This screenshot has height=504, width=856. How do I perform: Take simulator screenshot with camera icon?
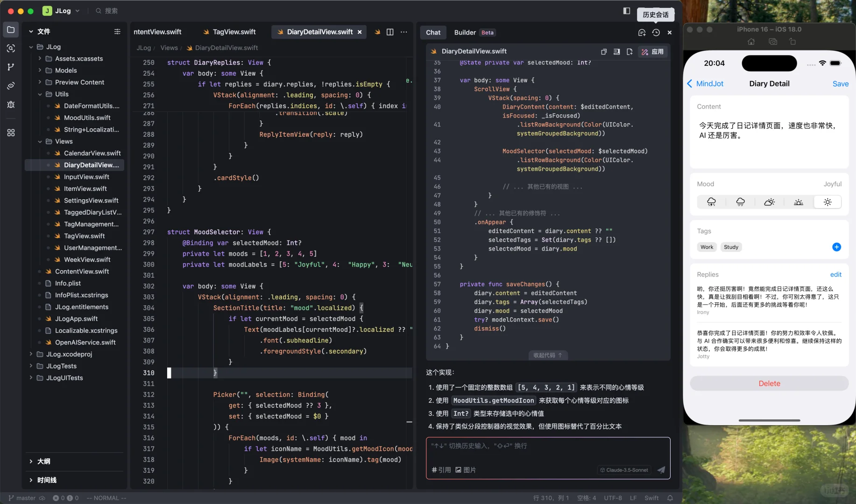click(x=773, y=42)
